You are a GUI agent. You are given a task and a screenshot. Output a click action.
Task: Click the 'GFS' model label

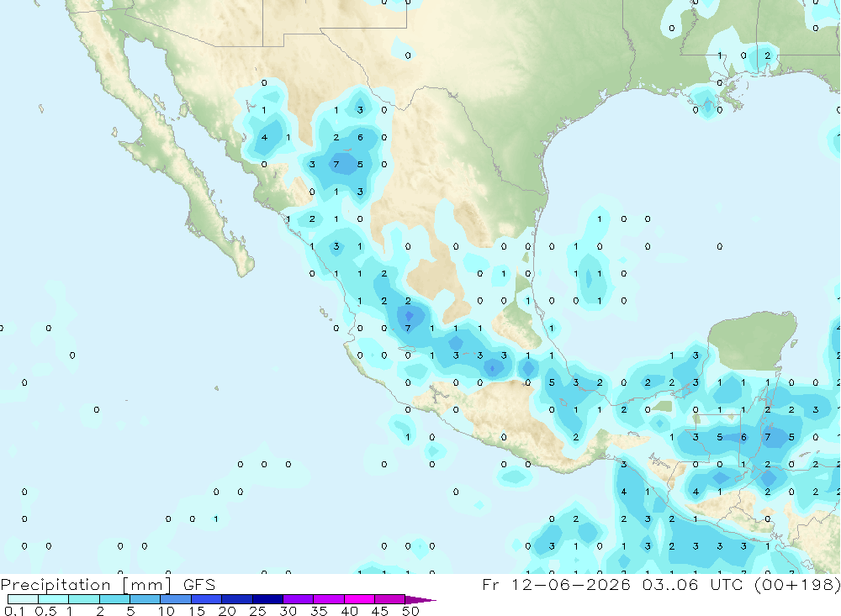coord(199,584)
